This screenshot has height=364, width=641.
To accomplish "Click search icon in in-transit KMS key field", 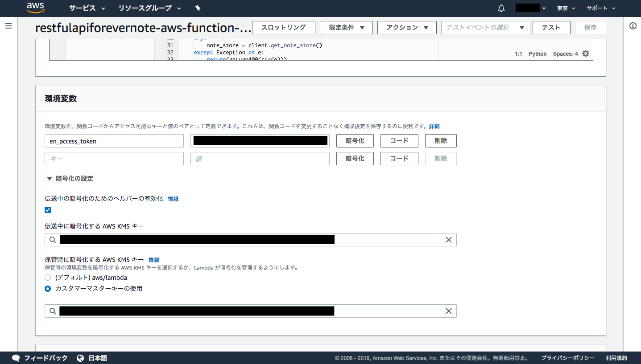I will [x=53, y=240].
